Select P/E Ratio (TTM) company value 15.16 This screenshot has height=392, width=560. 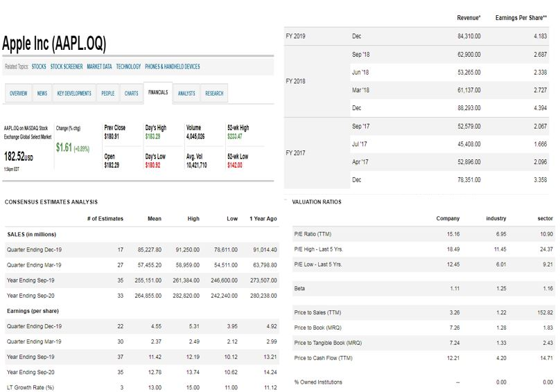(x=453, y=234)
